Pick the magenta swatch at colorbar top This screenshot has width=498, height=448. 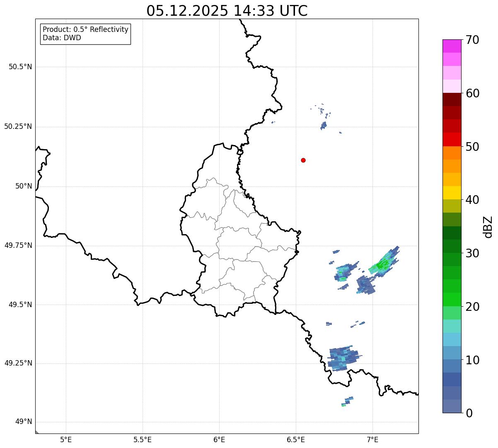[x=452, y=46]
